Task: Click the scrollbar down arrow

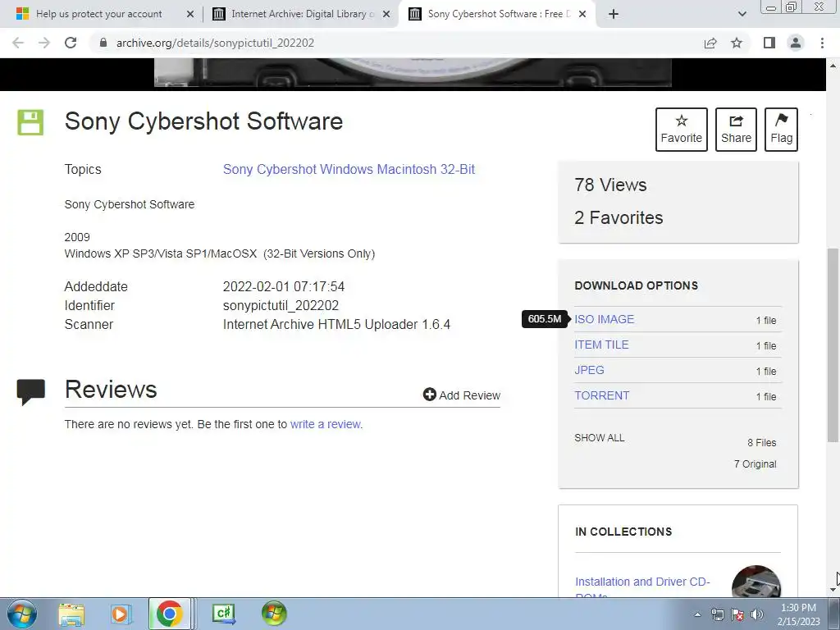Action: pos(833,590)
